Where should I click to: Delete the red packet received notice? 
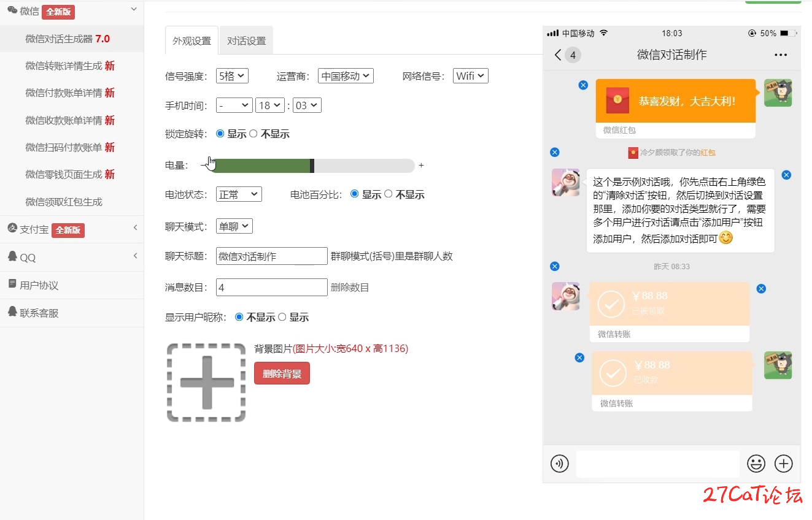click(x=555, y=152)
